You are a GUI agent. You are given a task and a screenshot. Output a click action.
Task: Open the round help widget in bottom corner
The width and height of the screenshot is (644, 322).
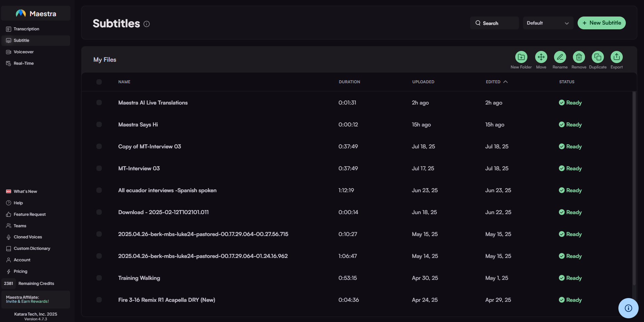tap(628, 308)
